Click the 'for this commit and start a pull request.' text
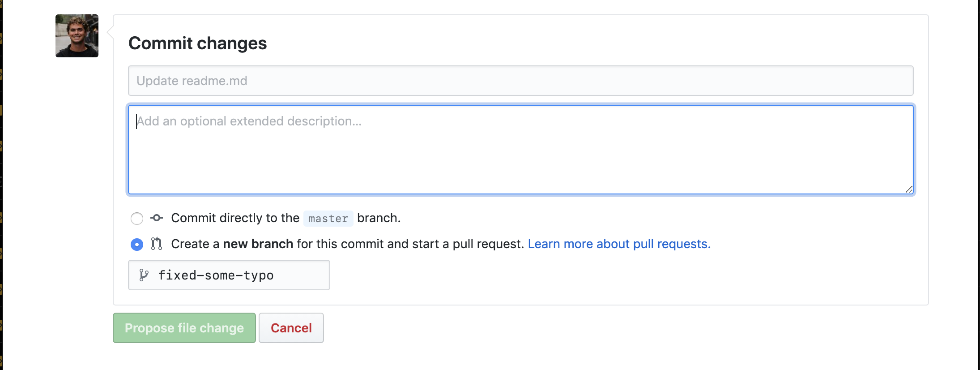Image resolution: width=980 pixels, height=370 pixels. click(x=410, y=244)
